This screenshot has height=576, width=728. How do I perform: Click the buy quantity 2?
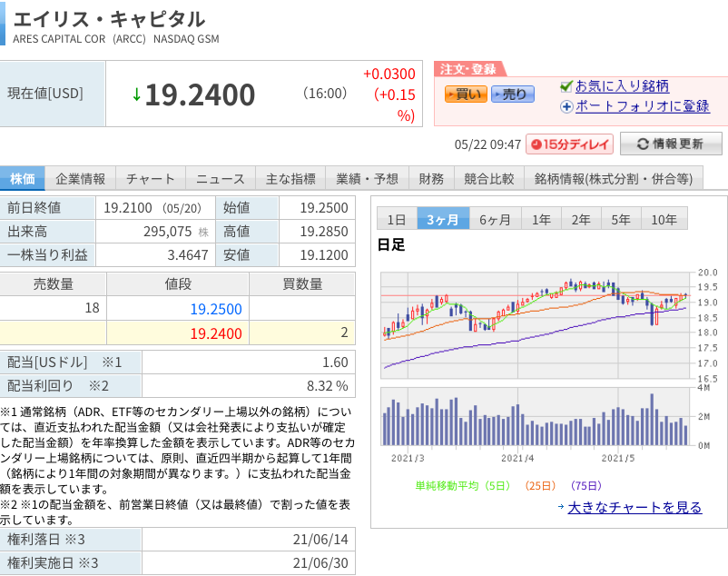click(344, 333)
